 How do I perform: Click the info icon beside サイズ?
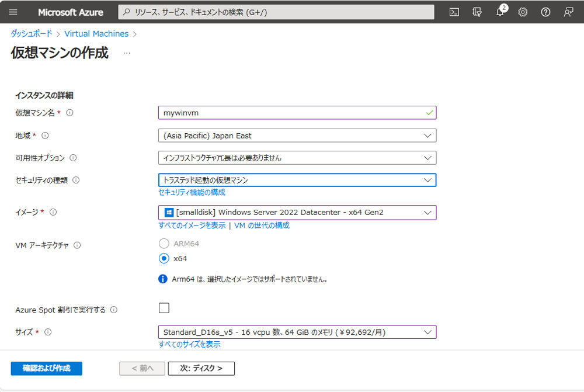(x=48, y=332)
